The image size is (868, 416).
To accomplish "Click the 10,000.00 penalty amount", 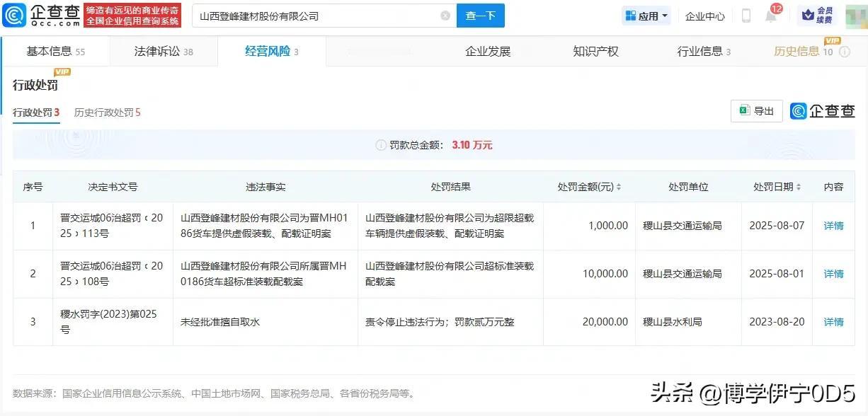I will (605, 274).
